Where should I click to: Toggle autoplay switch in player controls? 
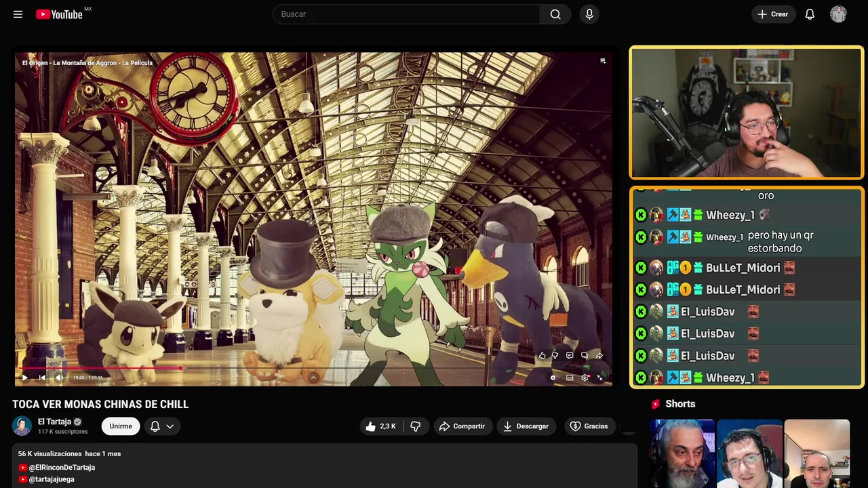point(553,378)
